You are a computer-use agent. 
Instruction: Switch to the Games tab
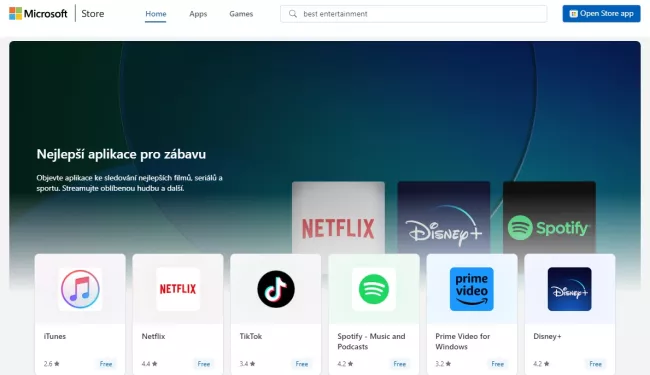click(241, 14)
